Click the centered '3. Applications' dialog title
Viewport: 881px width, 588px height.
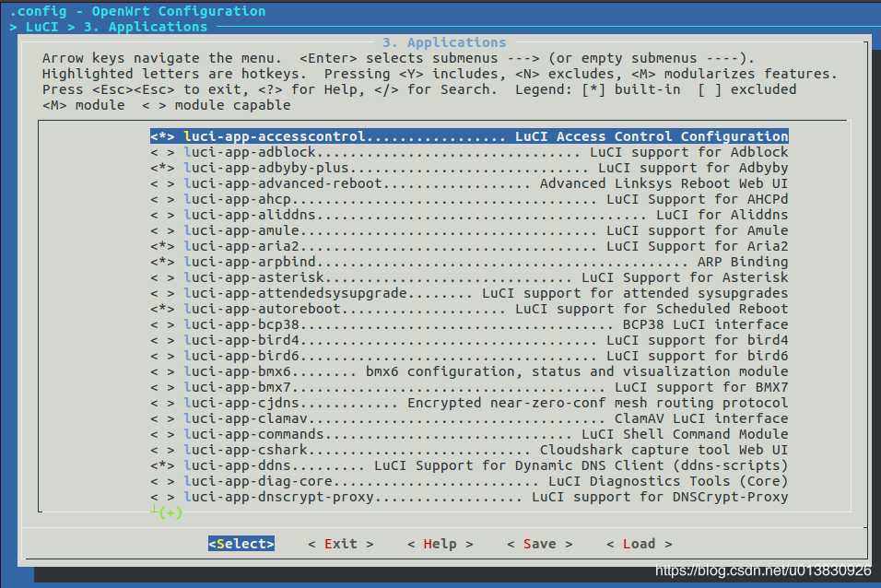444,42
